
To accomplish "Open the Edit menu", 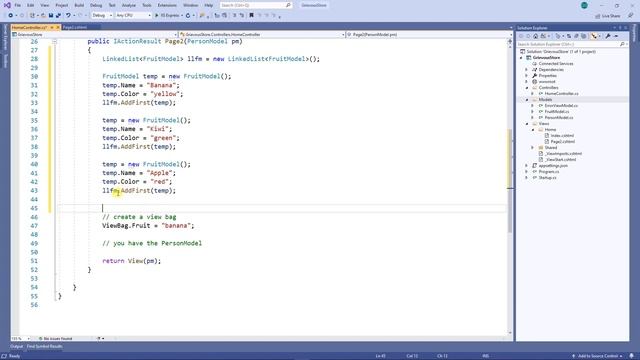I will (x=31, y=5).
